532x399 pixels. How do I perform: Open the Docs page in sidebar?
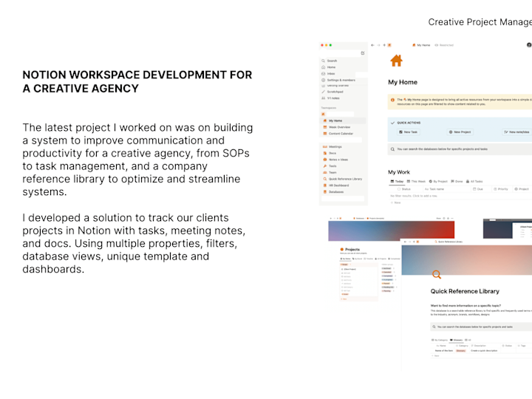(x=330, y=153)
